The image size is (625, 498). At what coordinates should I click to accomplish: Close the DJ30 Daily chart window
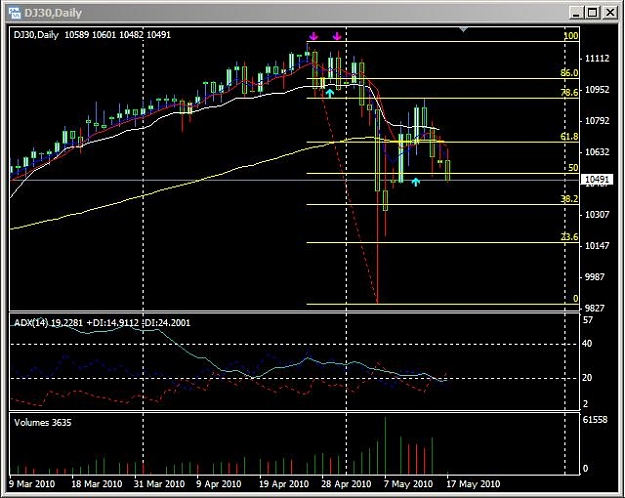coord(610,13)
